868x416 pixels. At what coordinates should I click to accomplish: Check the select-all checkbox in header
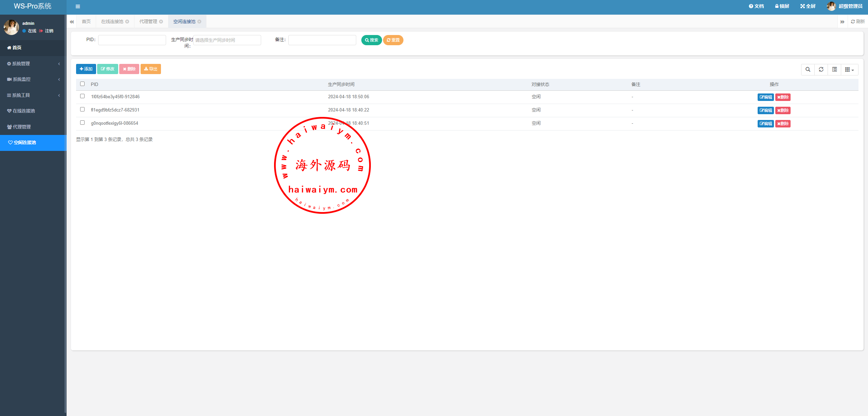(x=82, y=84)
